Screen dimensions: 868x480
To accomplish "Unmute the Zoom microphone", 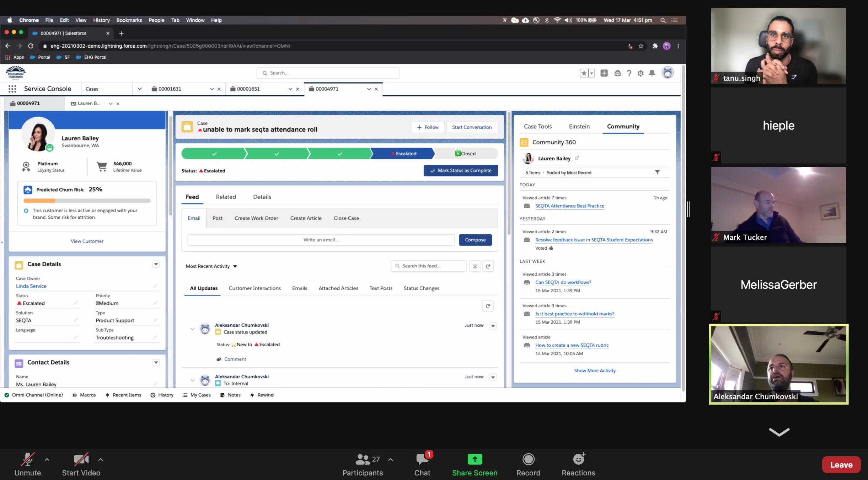I will (x=27, y=464).
